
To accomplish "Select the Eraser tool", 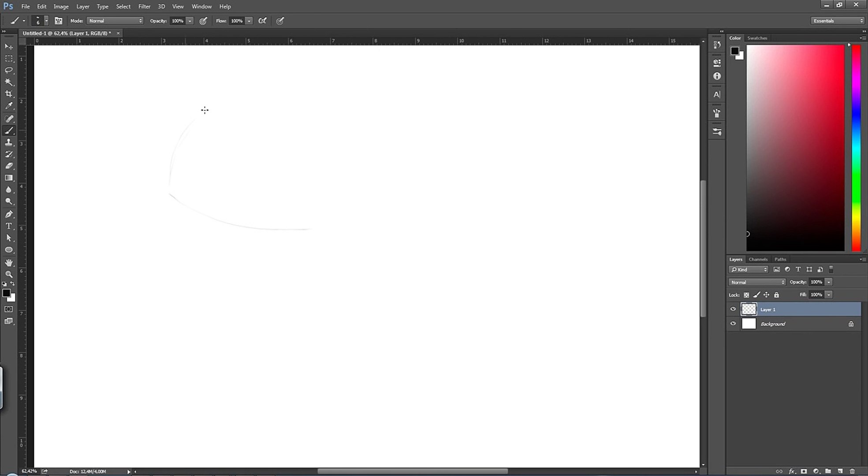I will pos(9,166).
